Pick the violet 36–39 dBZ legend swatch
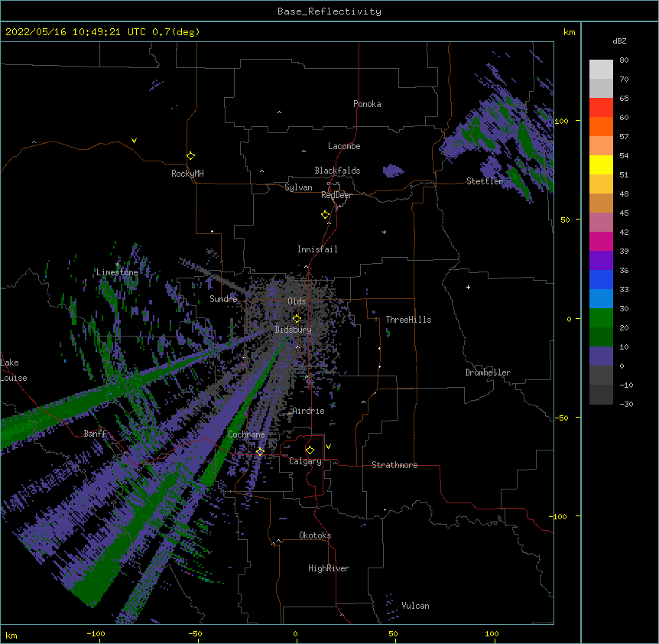 point(601,261)
